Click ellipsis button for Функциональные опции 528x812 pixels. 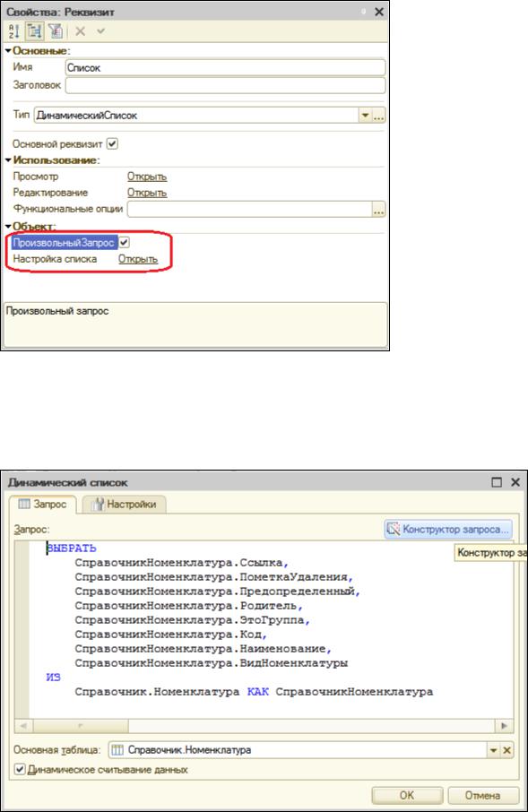(379, 209)
